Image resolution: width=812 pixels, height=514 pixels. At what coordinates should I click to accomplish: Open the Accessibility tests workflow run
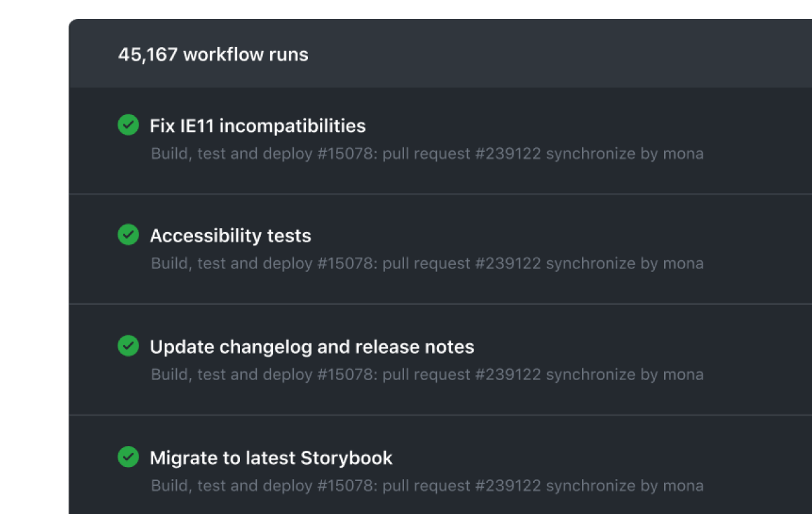(x=231, y=235)
